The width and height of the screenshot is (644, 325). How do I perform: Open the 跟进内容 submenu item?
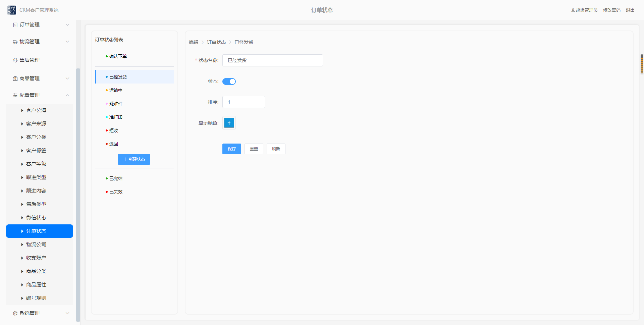click(x=40, y=191)
